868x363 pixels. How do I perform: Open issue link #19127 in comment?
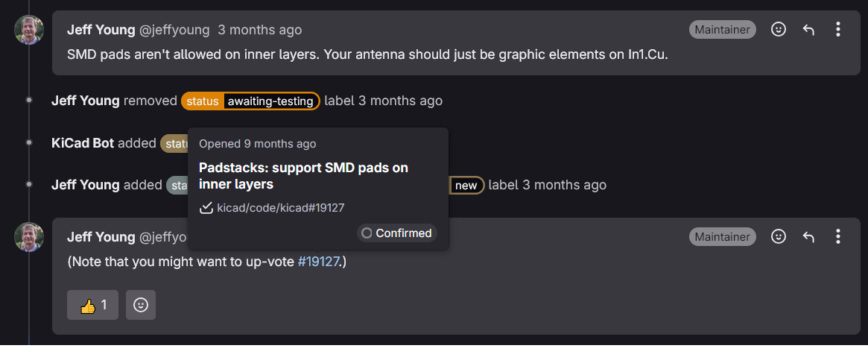pos(318,262)
